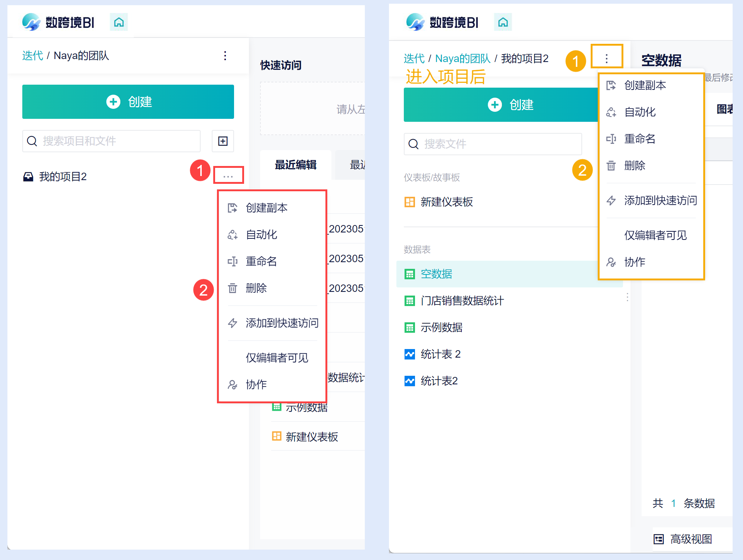Click the 高级视图 icon at bottom right
Image resolution: width=743 pixels, height=560 pixels.
[659, 539]
